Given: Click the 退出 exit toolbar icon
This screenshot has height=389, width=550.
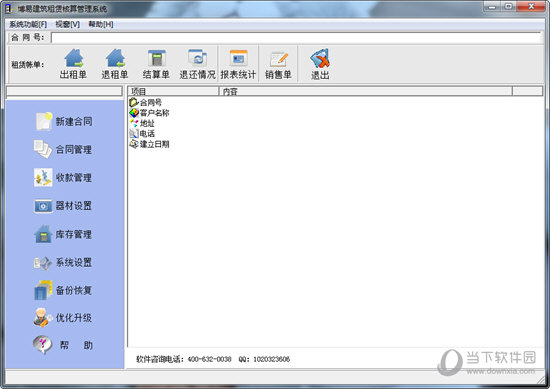Looking at the screenshot, I should [x=320, y=64].
